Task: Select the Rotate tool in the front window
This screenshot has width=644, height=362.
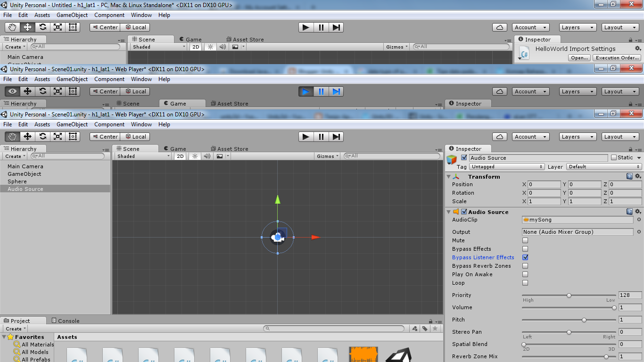Action: (43, 137)
